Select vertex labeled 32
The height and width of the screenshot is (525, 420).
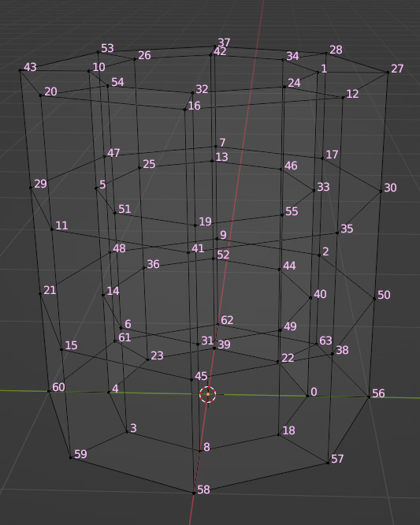pyautogui.click(x=192, y=93)
